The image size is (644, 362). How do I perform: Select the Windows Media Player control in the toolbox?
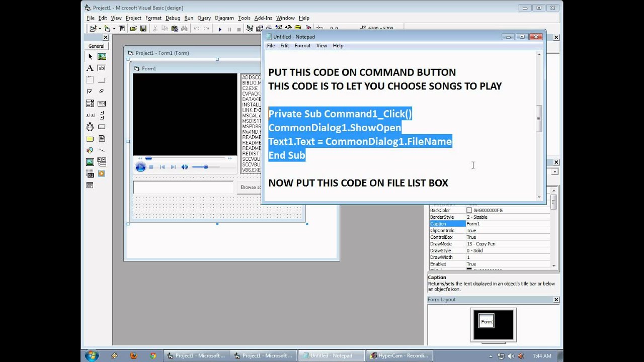pos(102,173)
